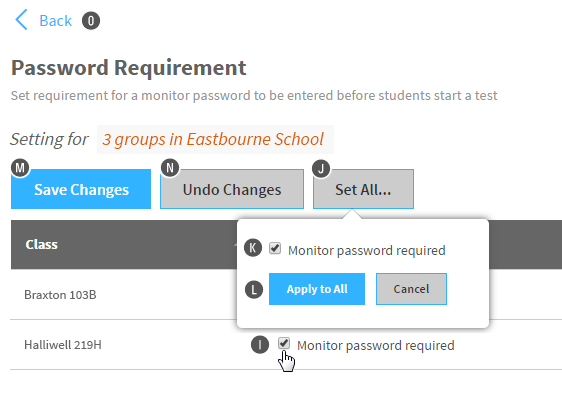Save Changes to password requirements
Image resolution: width=562 pixels, height=398 pixels.
click(81, 189)
